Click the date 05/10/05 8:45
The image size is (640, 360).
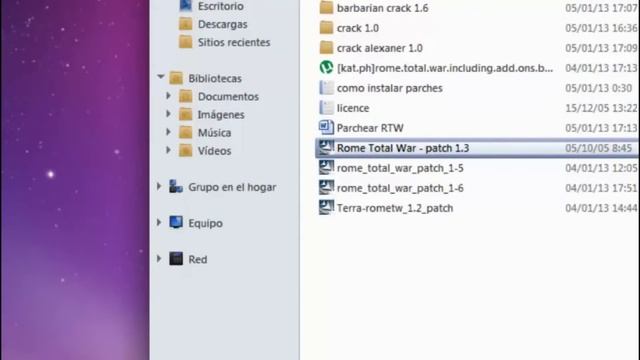click(598, 148)
